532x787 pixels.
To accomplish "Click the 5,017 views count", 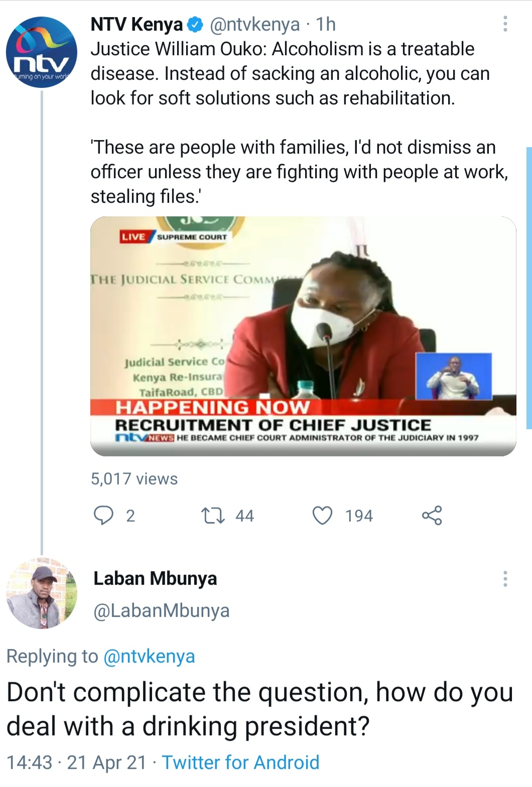I will pos(134,479).
